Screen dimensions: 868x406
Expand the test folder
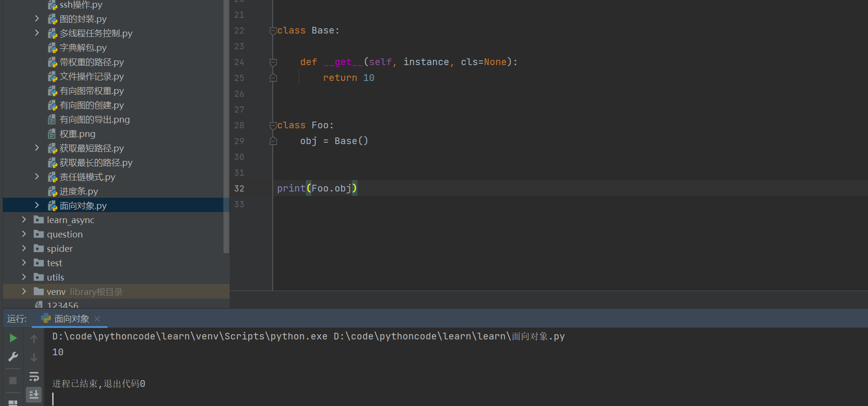coord(24,263)
